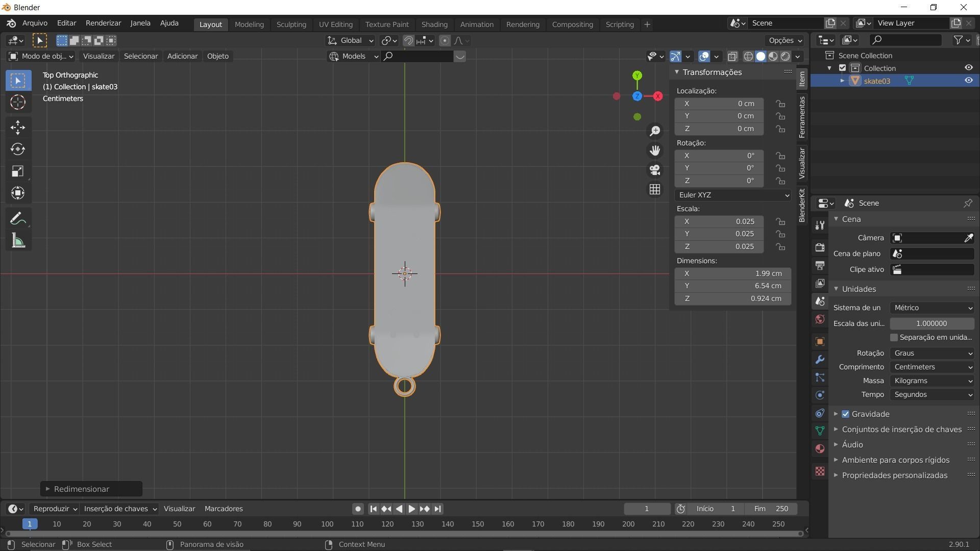Open the Comprimento Centimeters dropdown
The width and height of the screenshot is (980, 551).
(x=932, y=367)
